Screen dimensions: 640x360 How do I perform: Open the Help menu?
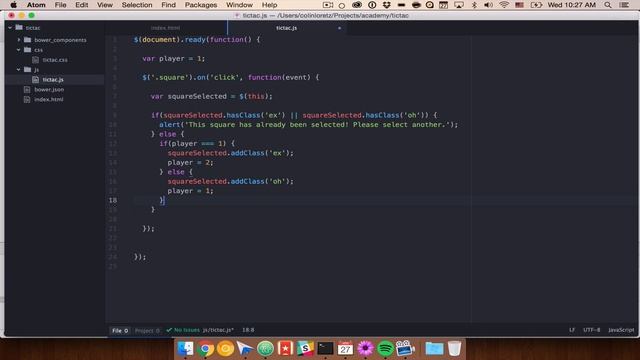point(269,5)
